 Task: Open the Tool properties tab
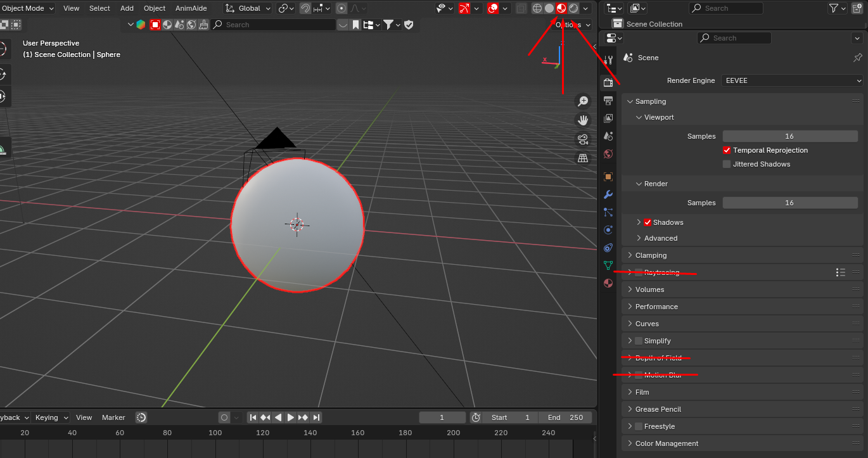(608, 60)
